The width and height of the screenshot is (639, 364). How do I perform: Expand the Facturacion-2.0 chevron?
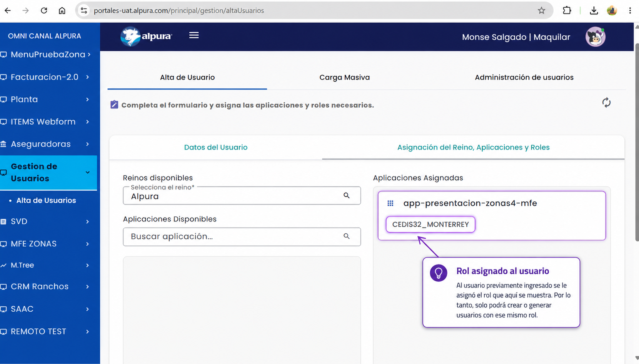tap(88, 77)
